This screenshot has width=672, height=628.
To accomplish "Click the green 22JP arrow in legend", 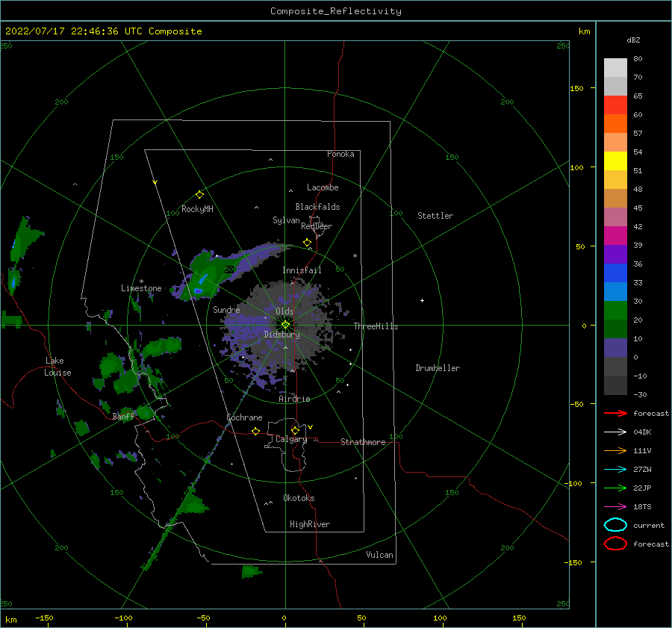I will (615, 488).
